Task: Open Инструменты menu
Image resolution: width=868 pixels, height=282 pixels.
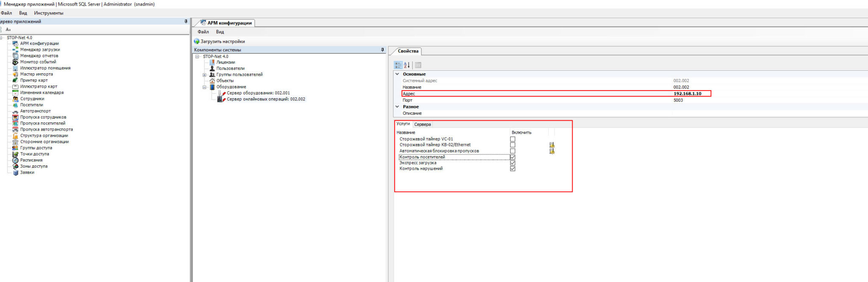Action: click(49, 13)
